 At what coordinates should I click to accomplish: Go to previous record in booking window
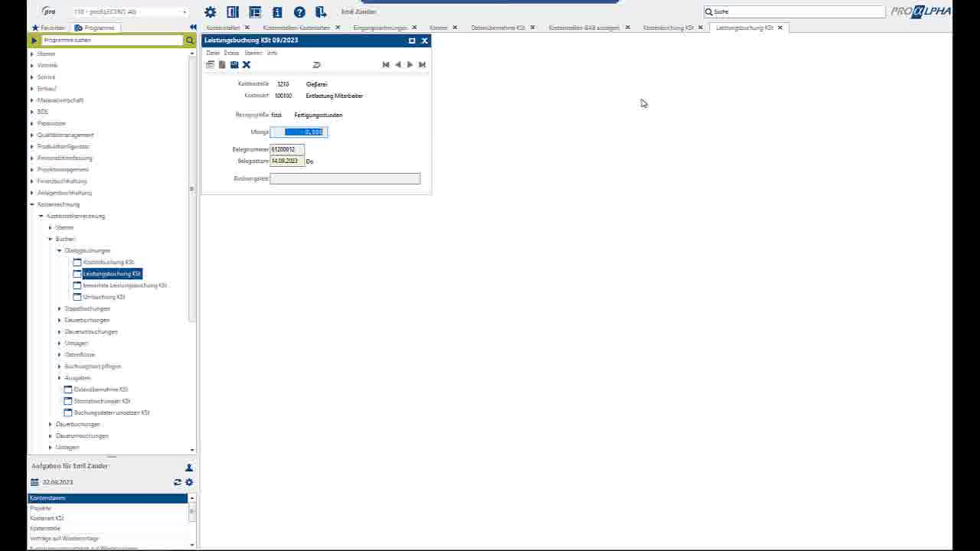pyautogui.click(x=397, y=65)
